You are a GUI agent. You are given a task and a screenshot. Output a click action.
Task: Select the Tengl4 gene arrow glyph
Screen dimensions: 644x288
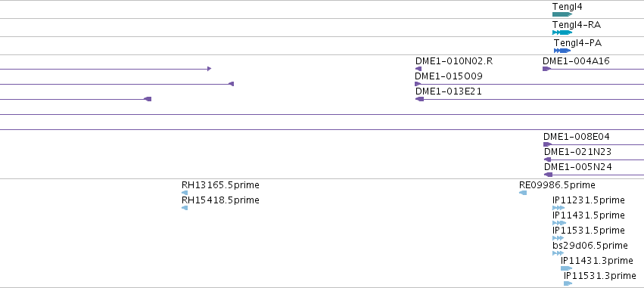[562, 14]
